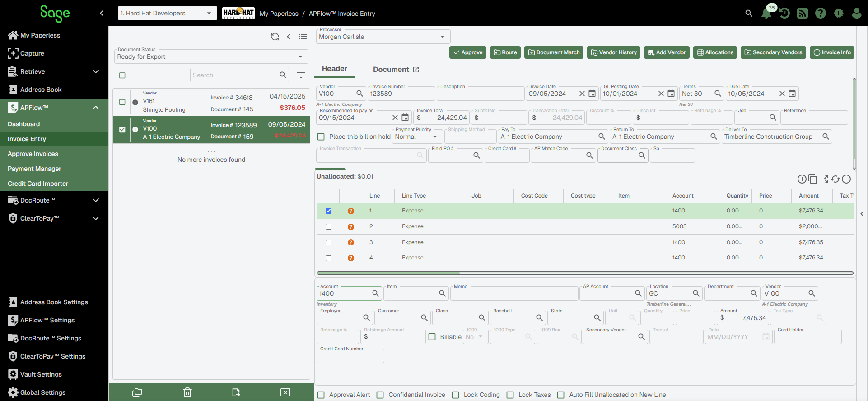Open the Vendor V100 lookup magnifier in header

coord(359,94)
